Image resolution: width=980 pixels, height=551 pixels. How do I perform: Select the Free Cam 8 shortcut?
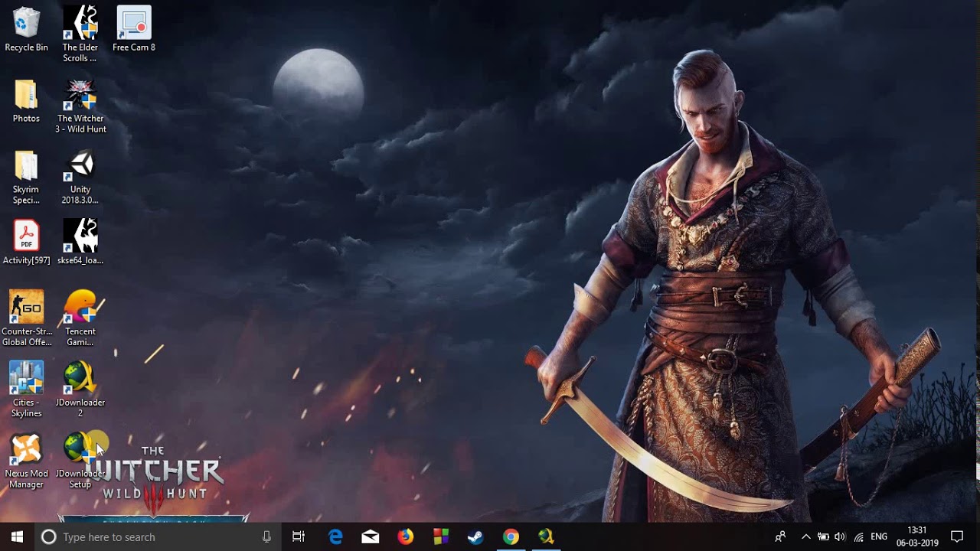click(x=134, y=29)
